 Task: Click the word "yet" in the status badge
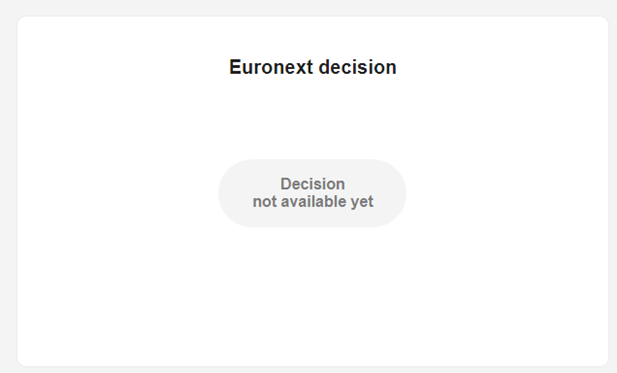click(x=362, y=202)
